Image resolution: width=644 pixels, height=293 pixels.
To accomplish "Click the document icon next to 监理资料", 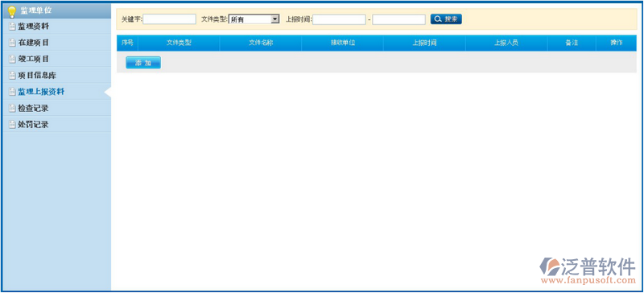I will tap(12, 27).
